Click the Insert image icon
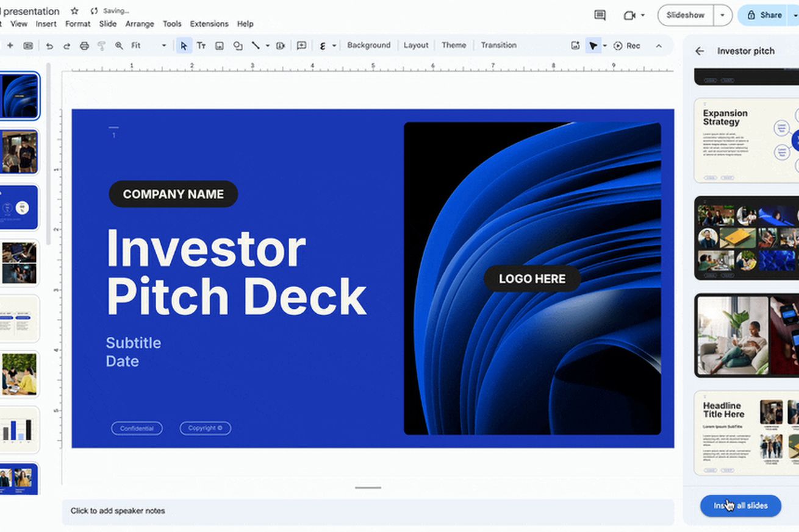This screenshot has height=532, width=799. (219, 46)
